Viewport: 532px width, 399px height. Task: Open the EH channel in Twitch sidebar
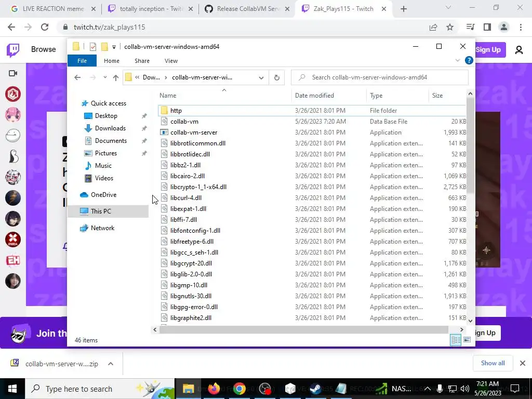pyautogui.click(x=13, y=260)
